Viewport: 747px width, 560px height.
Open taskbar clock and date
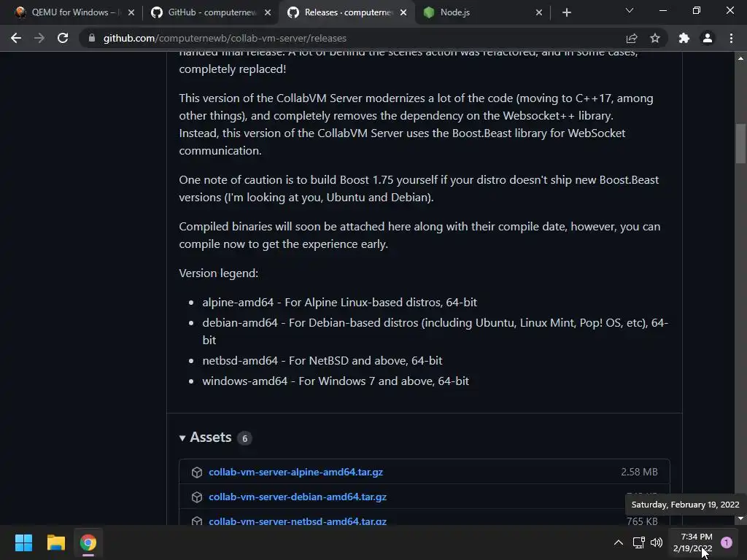(x=693, y=542)
